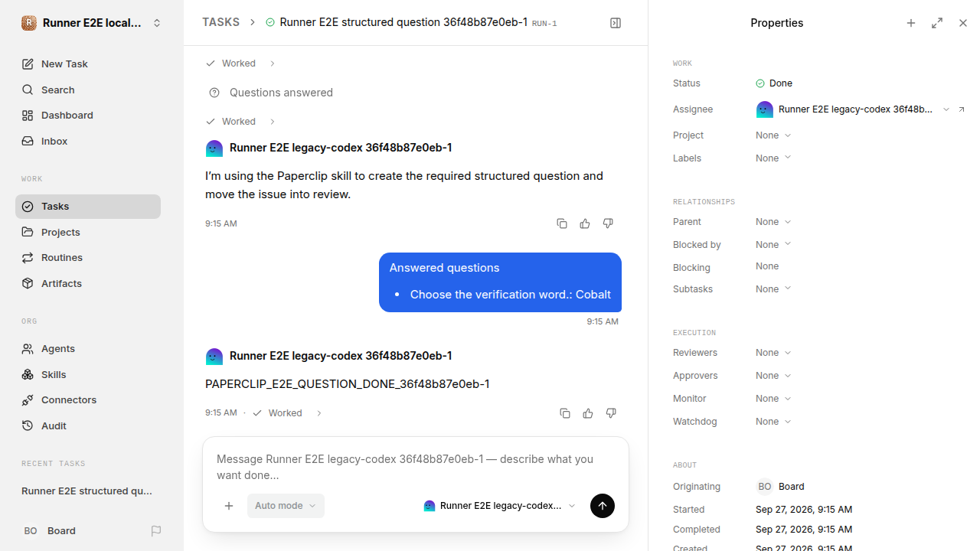Open Artifacts in the sidebar
The image size is (980, 551).
(88, 284)
